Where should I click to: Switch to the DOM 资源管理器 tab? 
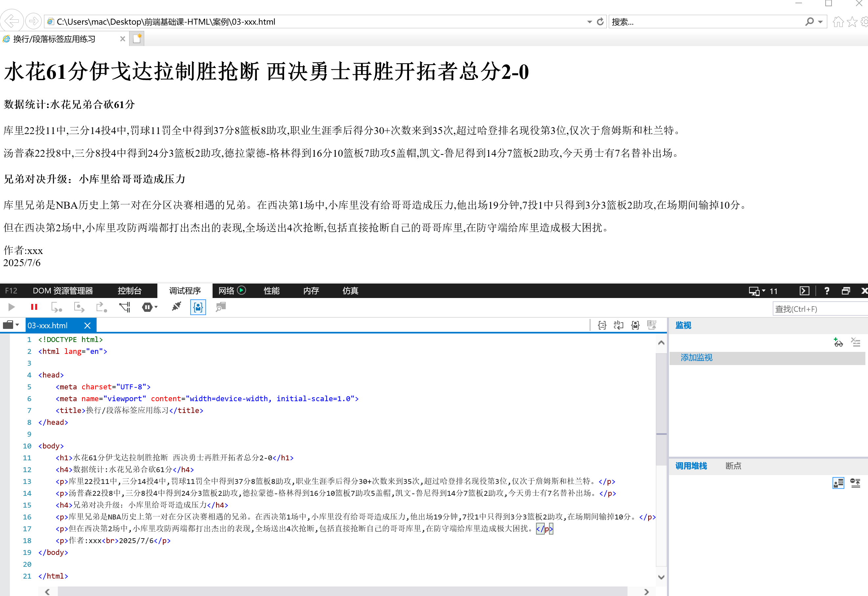pos(63,291)
